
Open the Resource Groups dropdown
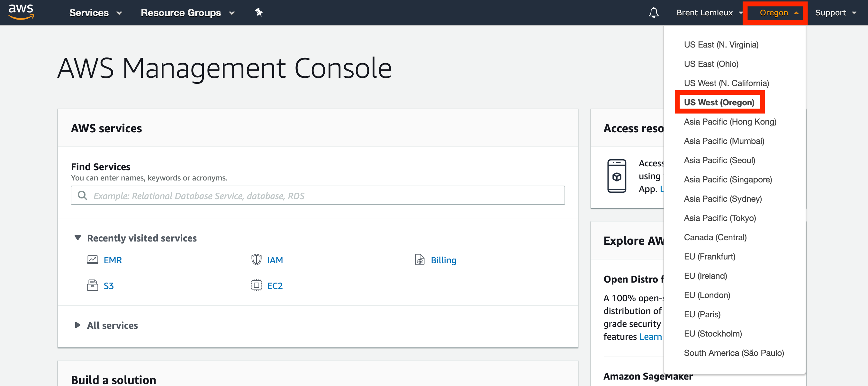(187, 13)
